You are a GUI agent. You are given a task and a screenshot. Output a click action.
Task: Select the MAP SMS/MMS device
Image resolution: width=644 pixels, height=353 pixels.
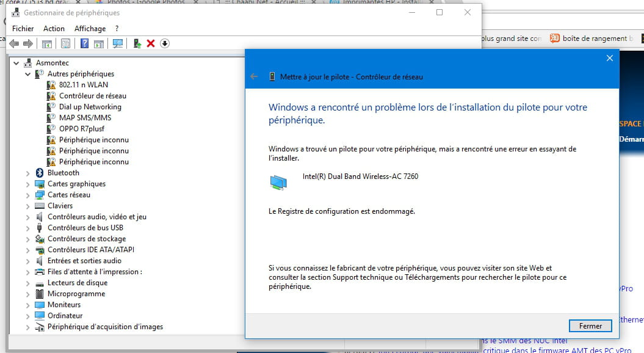point(85,117)
